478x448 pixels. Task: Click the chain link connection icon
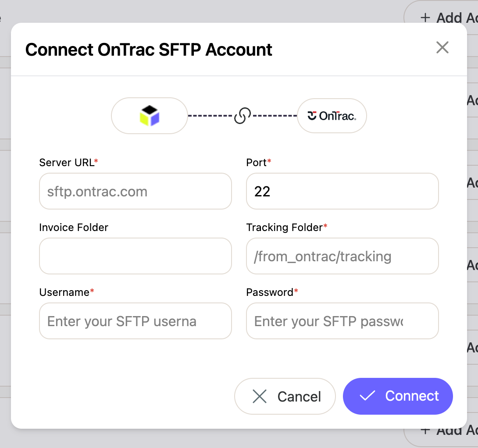click(x=243, y=115)
